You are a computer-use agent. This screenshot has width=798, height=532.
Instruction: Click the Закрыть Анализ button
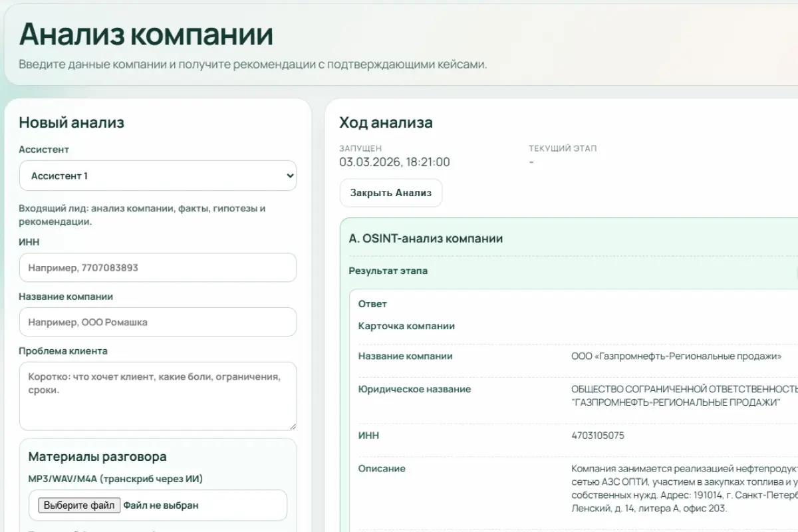click(391, 193)
